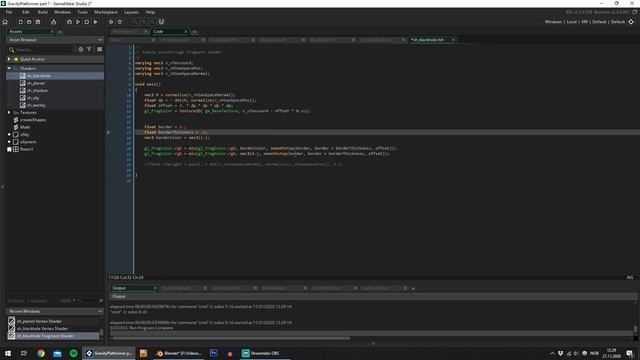Expand Quick Access section
The image size is (640, 360).
(9, 59)
